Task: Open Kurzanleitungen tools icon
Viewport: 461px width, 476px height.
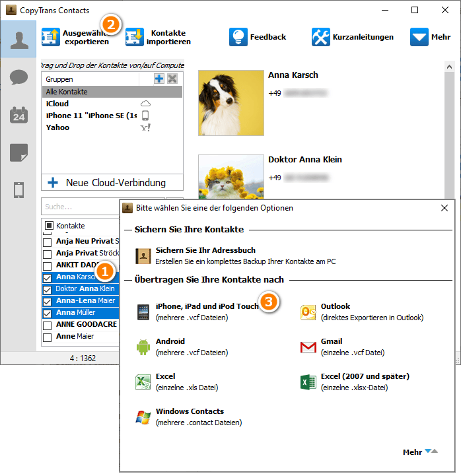Action: 321,37
